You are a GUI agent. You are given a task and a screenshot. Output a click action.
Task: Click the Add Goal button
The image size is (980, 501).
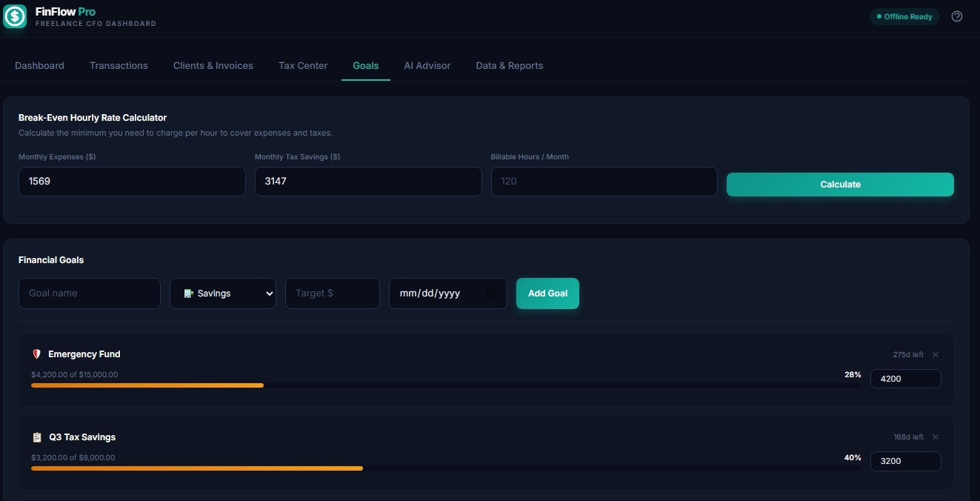tap(547, 293)
